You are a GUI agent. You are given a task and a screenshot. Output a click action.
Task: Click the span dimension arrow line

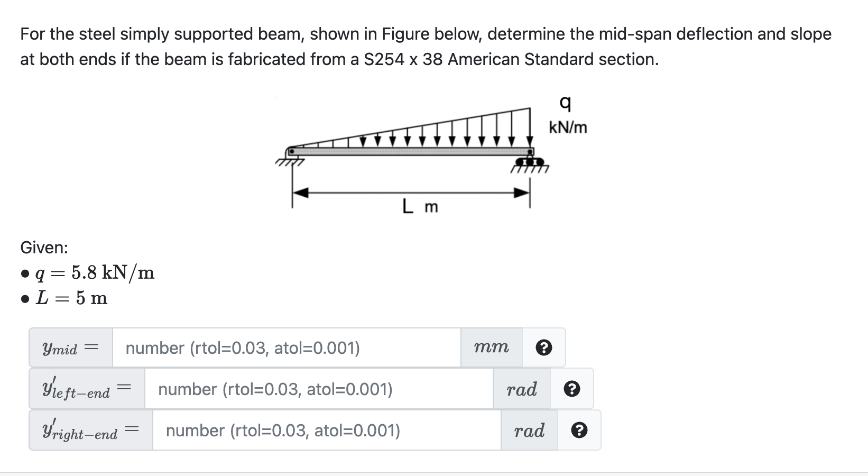click(x=411, y=193)
